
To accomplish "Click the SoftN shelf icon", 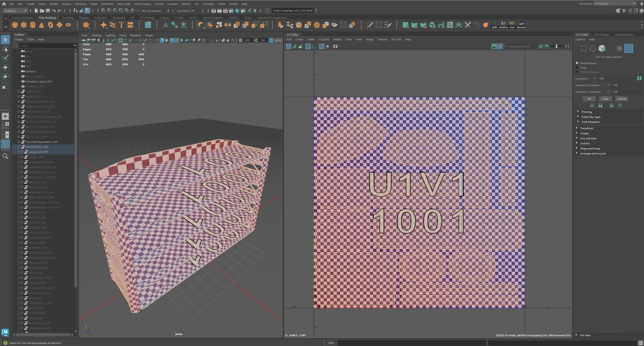I will (x=494, y=25).
